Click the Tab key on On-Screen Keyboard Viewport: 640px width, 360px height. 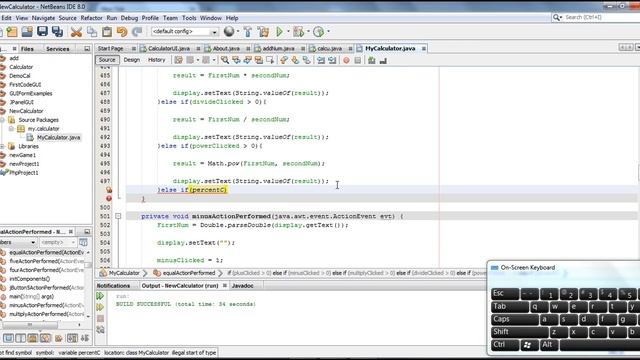click(510, 307)
